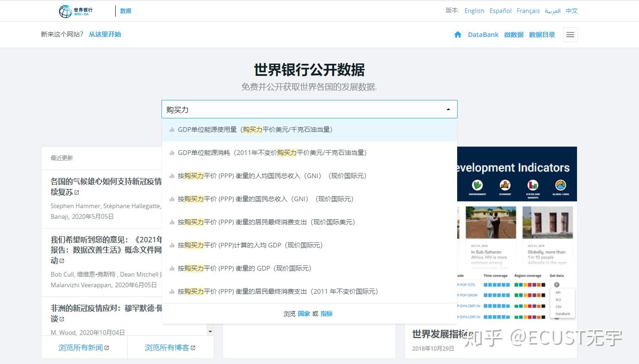Select 居民最终消费支出（2011 年不变价）suggestion
This screenshot has height=364, width=639.
pos(309,291)
